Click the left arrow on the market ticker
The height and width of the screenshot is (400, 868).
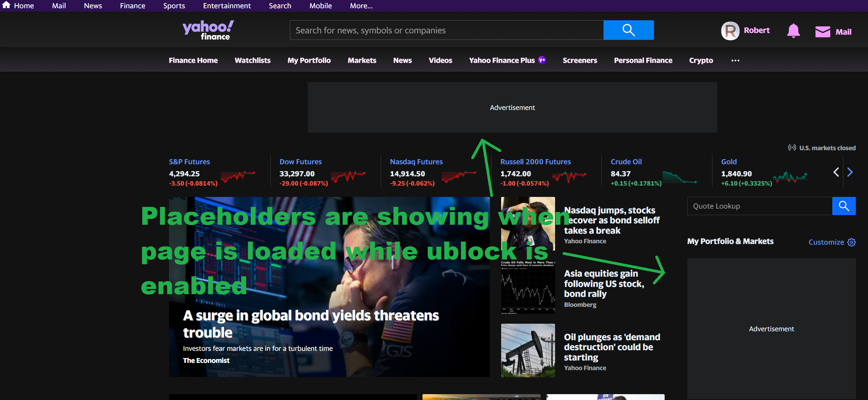(x=836, y=172)
